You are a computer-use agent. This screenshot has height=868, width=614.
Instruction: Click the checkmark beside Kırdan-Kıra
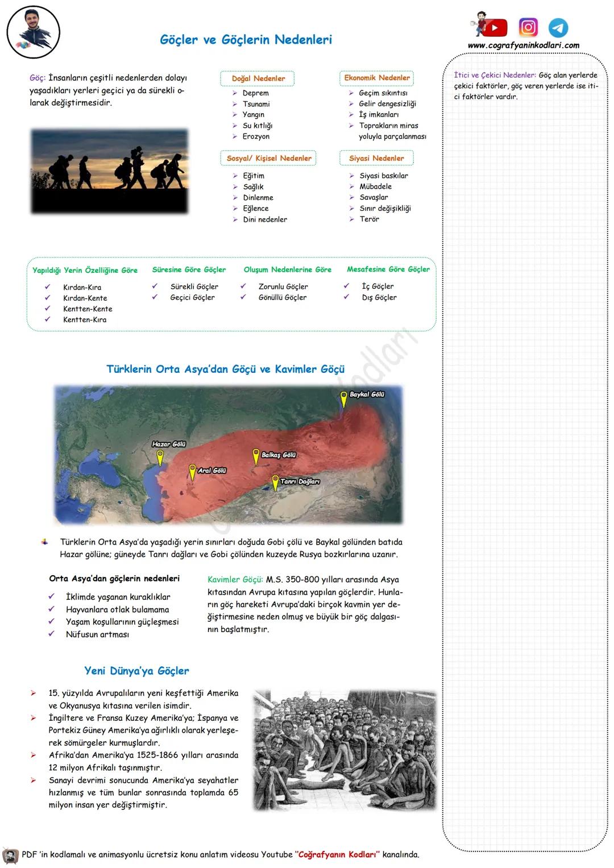coord(48,287)
